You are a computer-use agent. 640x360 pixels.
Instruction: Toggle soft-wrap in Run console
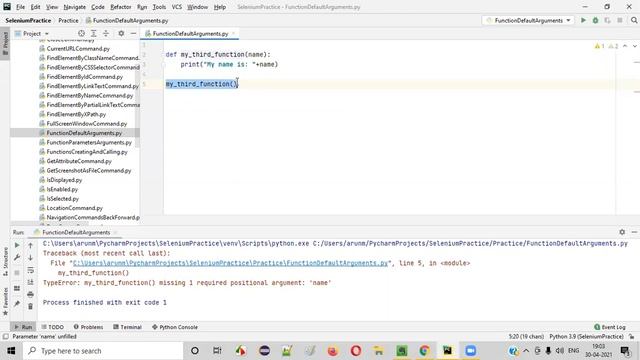point(30,270)
